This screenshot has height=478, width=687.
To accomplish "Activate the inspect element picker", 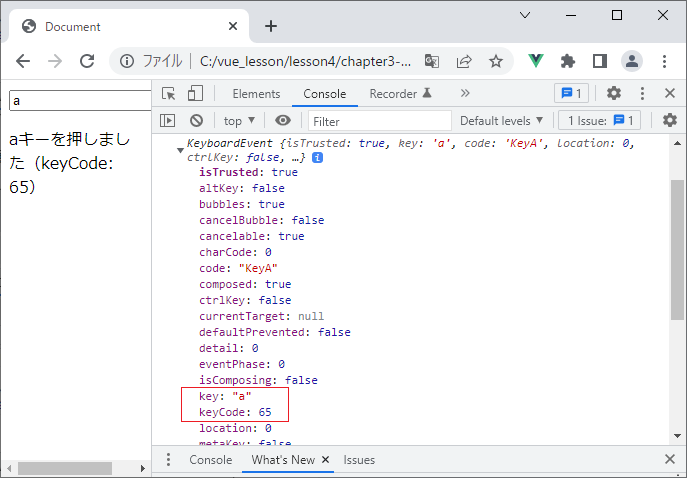I will [169, 93].
